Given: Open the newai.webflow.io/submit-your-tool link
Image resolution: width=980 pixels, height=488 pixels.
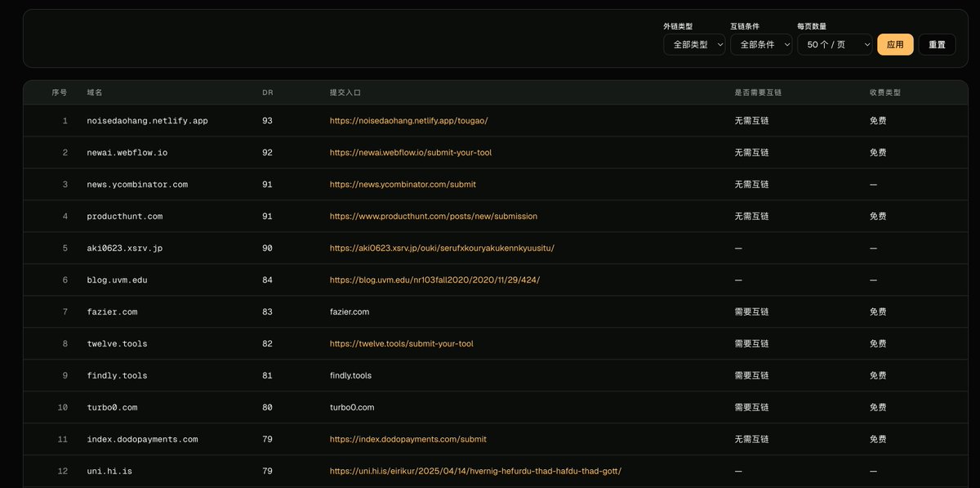Looking at the screenshot, I should click(411, 153).
